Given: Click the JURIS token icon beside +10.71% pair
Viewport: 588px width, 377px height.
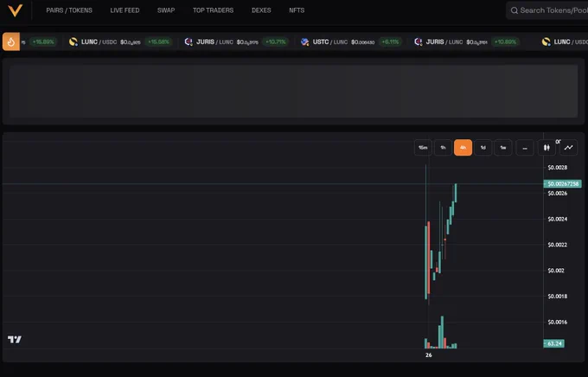Looking at the screenshot, I should [189, 42].
